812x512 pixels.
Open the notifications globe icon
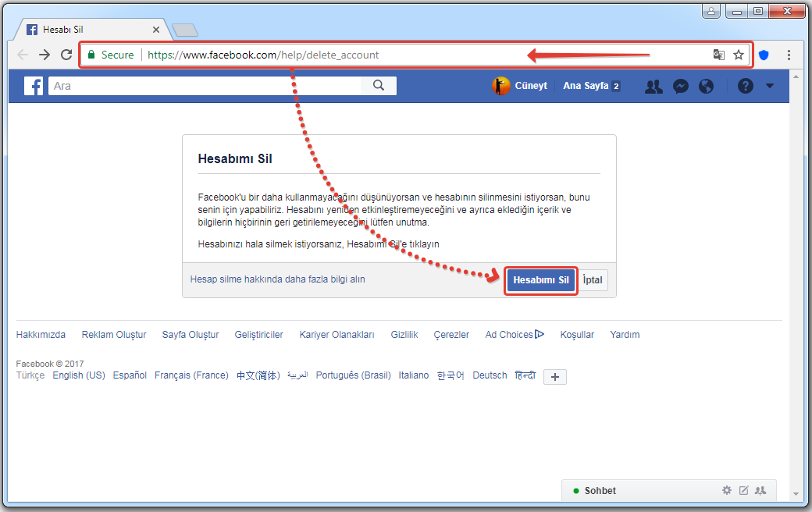point(707,87)
